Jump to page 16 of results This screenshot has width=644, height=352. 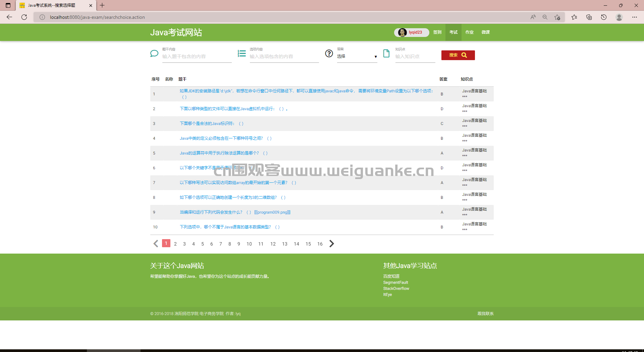click(x=320, y=244)
